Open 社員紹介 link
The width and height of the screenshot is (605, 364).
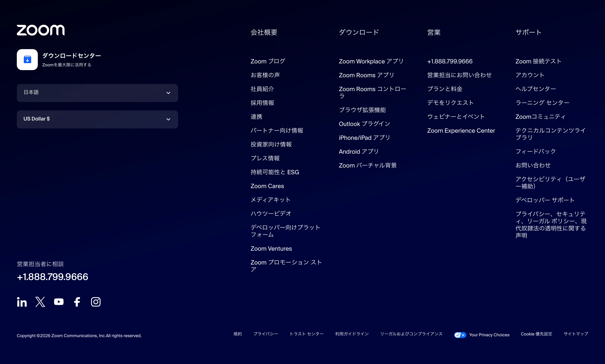(262, 89)
